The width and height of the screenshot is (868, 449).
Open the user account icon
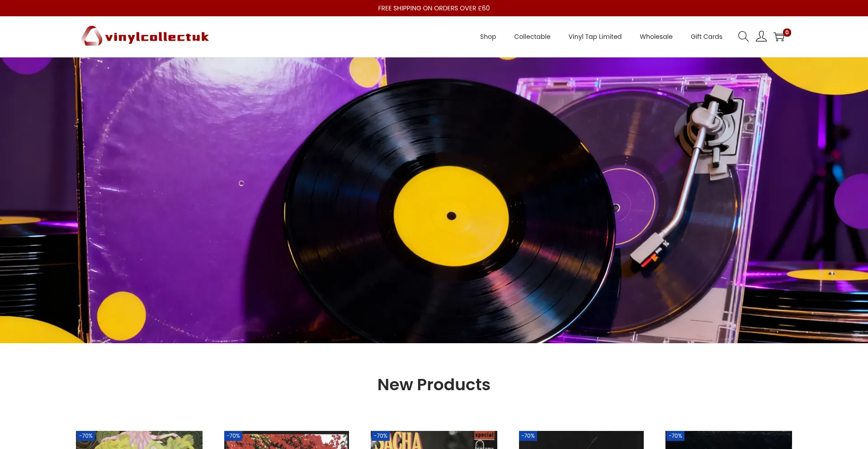pos(761,37)
